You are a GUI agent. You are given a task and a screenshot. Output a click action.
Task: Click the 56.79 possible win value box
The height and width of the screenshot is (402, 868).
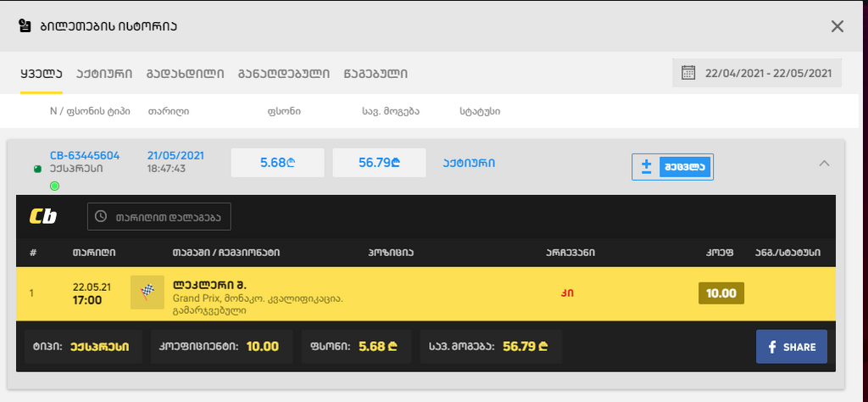[x=379, y=163]
